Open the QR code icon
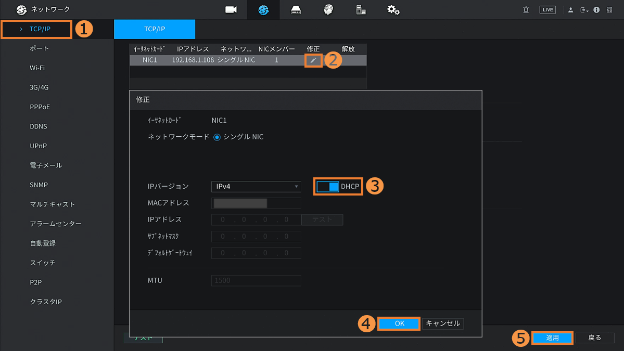 [x=609, y=10]
